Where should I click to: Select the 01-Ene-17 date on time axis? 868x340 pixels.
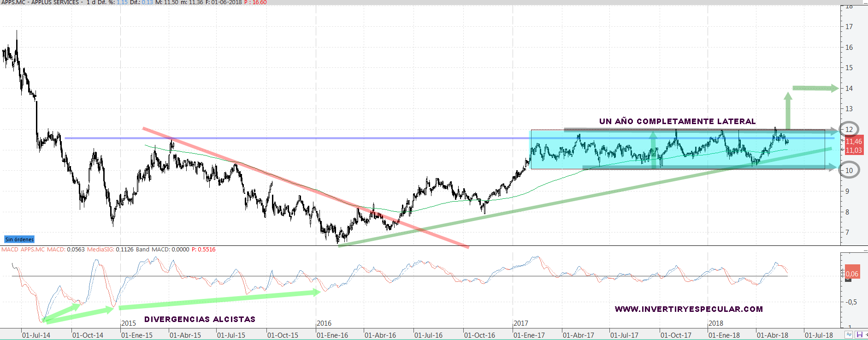point(529,335)
